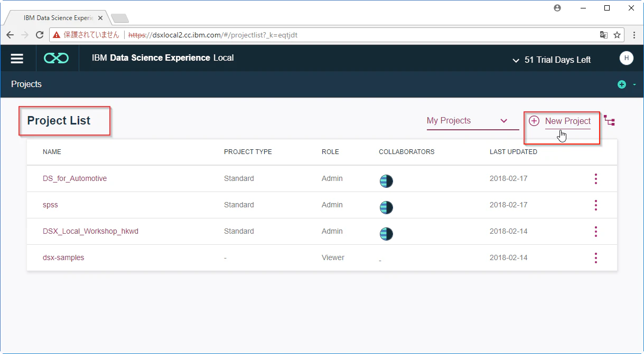Close the IBM Data Science Experience tab

tap(100, 18)
